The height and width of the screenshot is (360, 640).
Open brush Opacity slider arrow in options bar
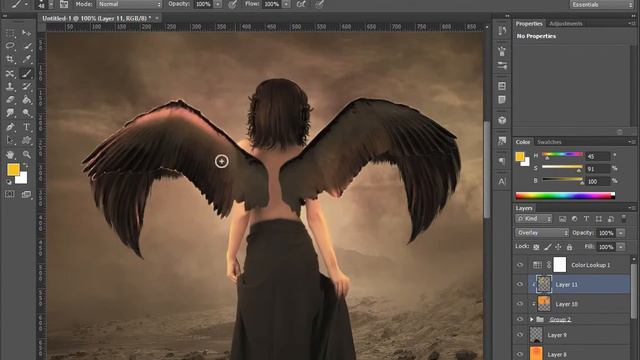(x=218, y=4)
